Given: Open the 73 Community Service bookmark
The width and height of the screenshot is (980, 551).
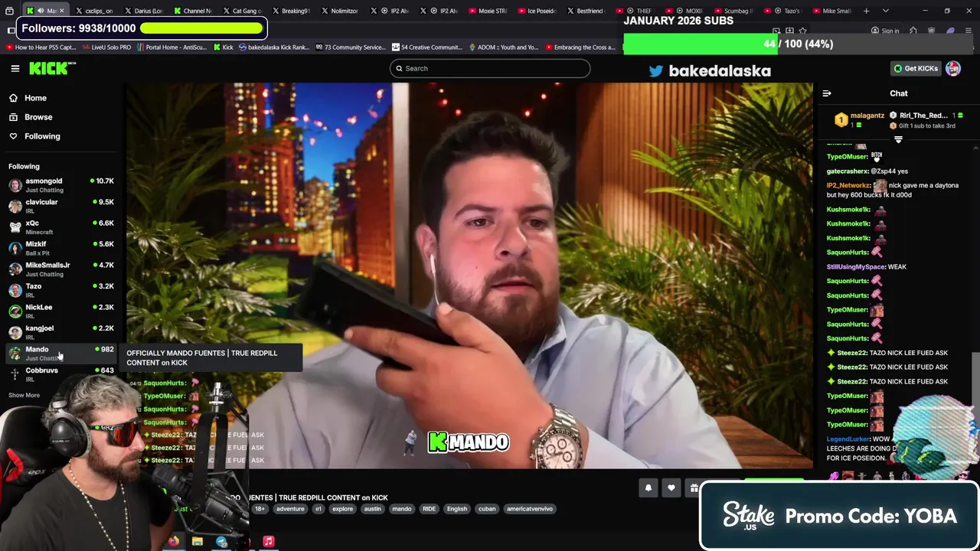Looking at the screenshot, I should (352, 47).
